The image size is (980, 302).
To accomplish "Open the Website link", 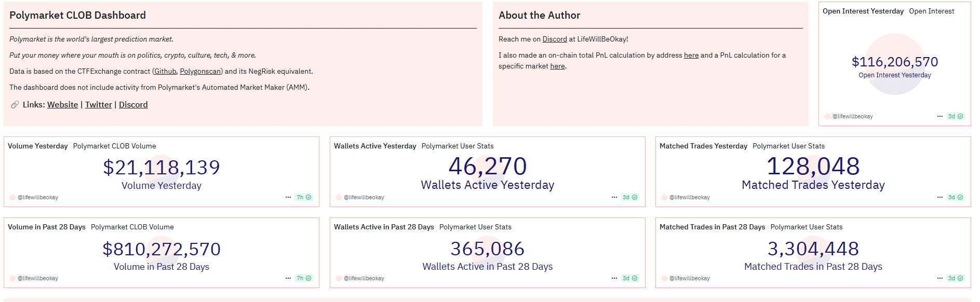I will point(62,105).
